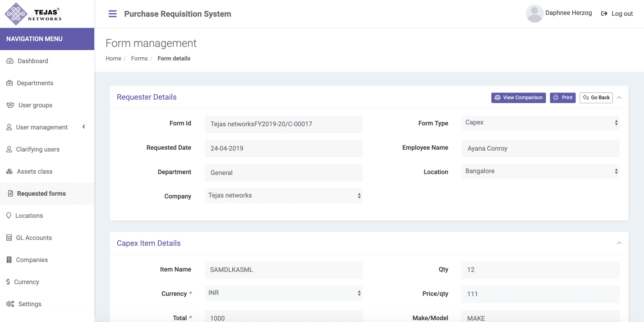Click the Settings gears icon
The width and height of the screenshot is (644, 322).
[10, 304]
